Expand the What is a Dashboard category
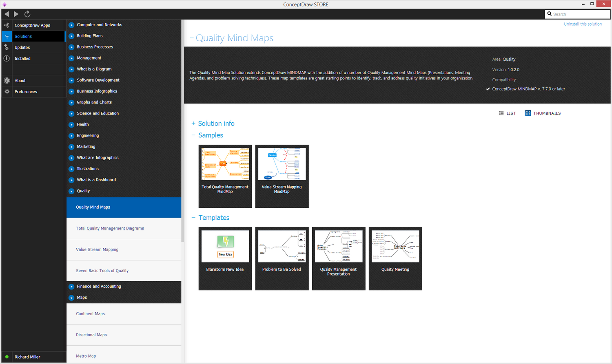Image resolution: width=612 pixels, height=364 pixels. click(71, 180)
